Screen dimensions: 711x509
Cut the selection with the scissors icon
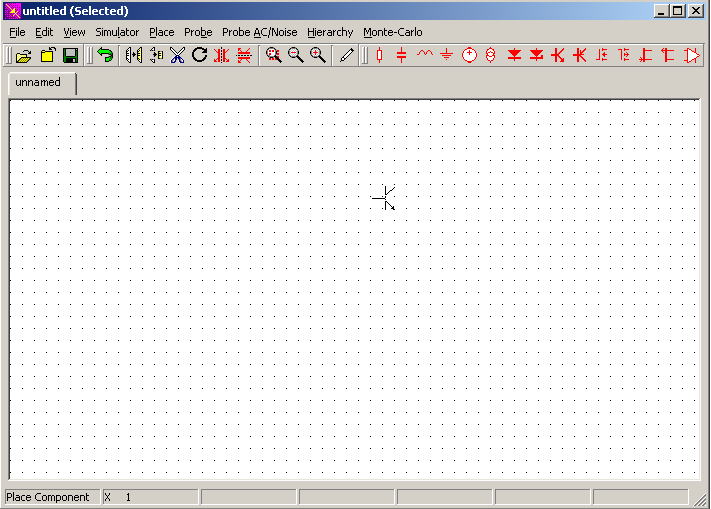click(x=177, y=55)
